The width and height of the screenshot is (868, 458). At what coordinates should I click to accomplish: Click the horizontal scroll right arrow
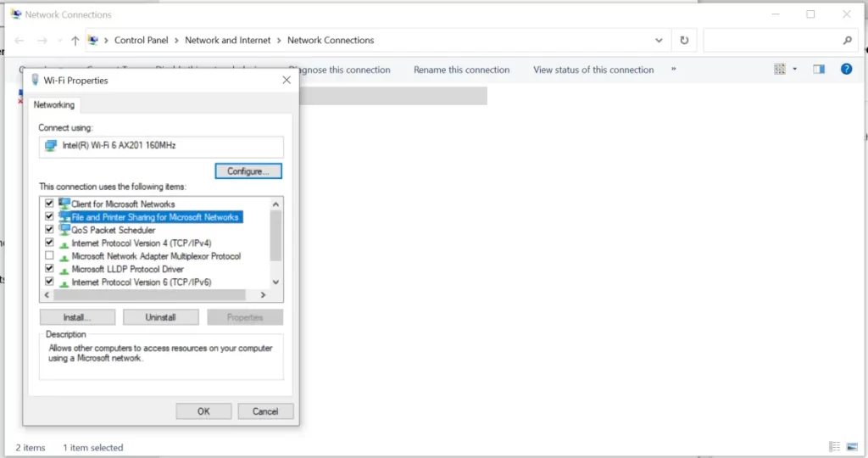tap(263, 295)
